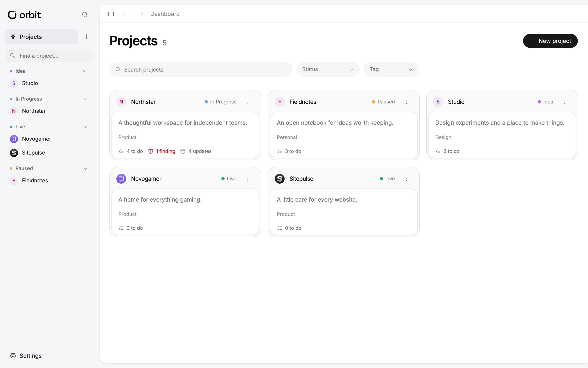Collapse the Live group in sidebar
Screen dimensions: 588x368
click(85, 127)
